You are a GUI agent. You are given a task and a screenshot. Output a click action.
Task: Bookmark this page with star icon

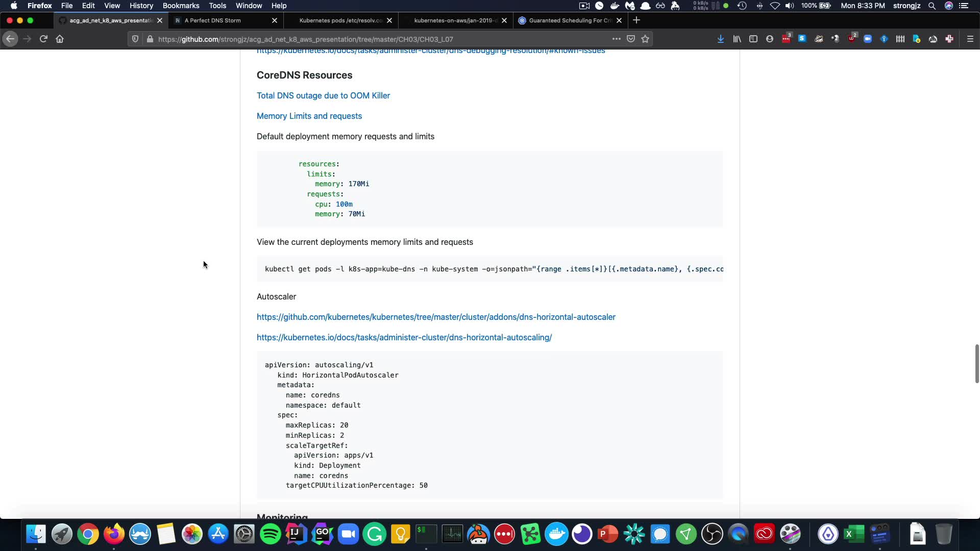(645, 39)
